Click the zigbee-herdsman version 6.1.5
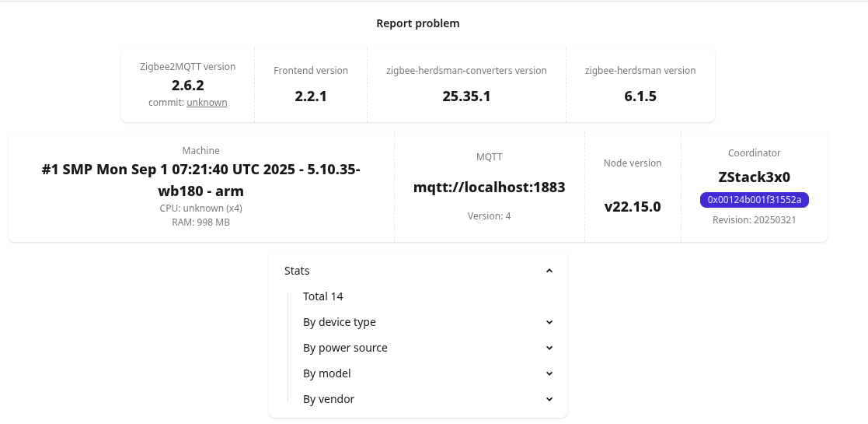The width and height of the screenshot is (868, 424). [640, 96]
